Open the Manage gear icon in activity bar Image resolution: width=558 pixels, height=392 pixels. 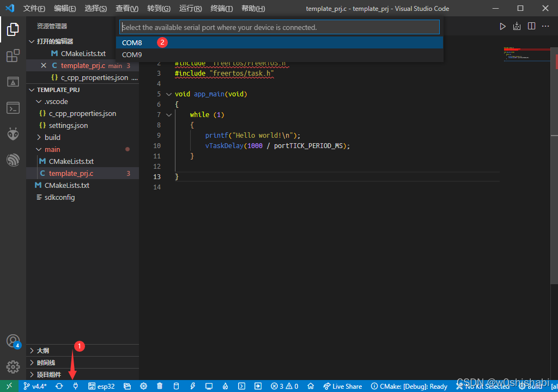click(13, 367)
